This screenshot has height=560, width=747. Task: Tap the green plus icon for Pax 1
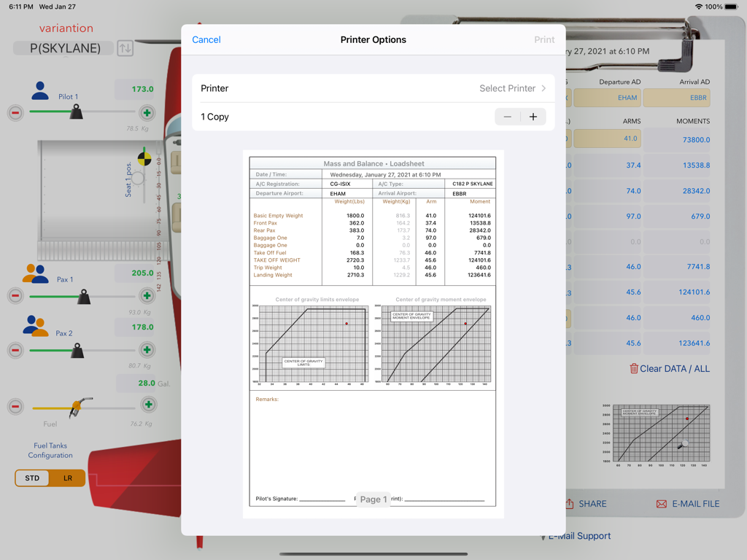tap(147, 296)
